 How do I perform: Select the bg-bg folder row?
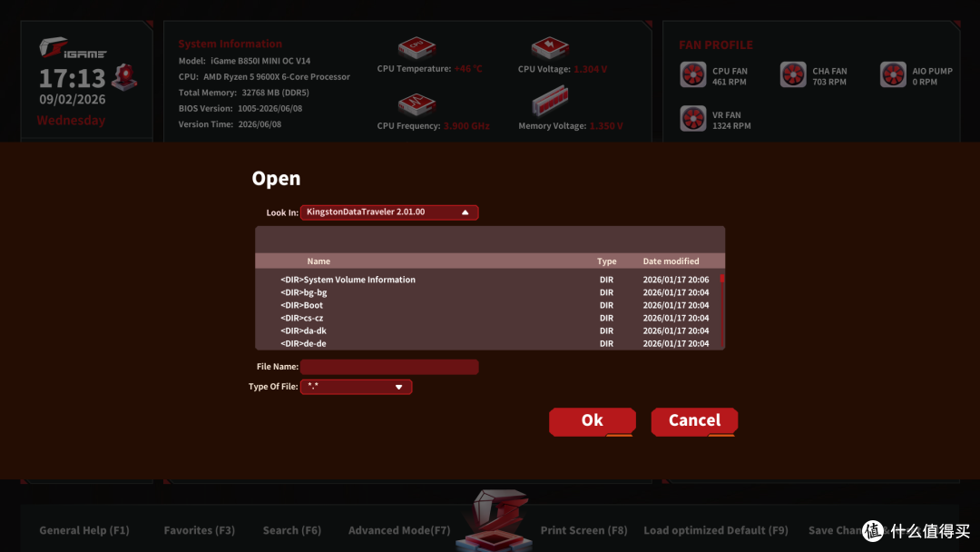click(x=490, y=292)
